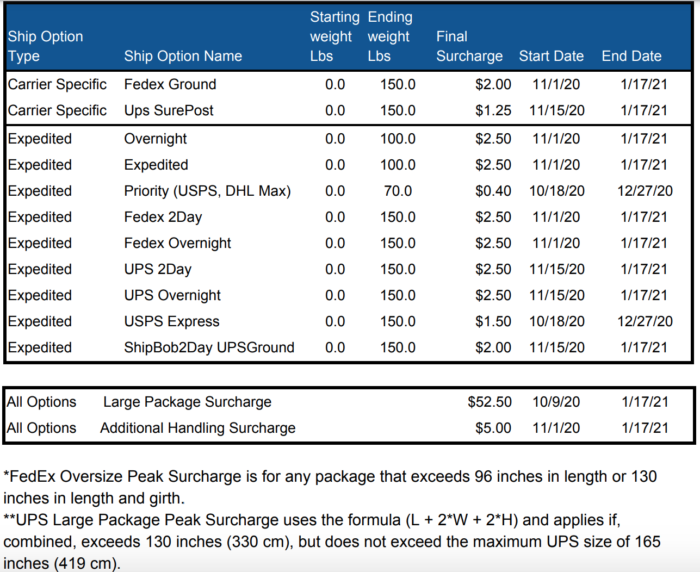Click the End Date column header
700x572 pixels.
(x=631, y=57)
